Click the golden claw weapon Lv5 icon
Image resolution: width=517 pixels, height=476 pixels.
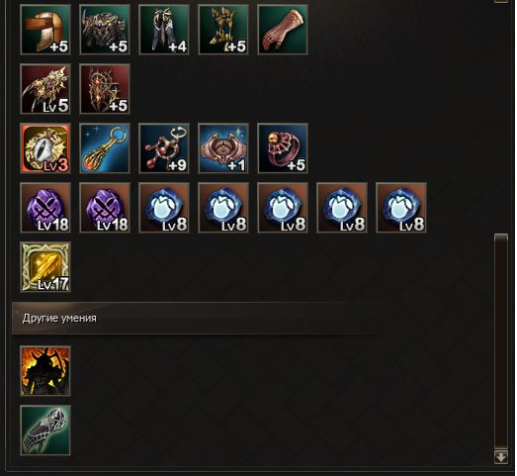45,89
